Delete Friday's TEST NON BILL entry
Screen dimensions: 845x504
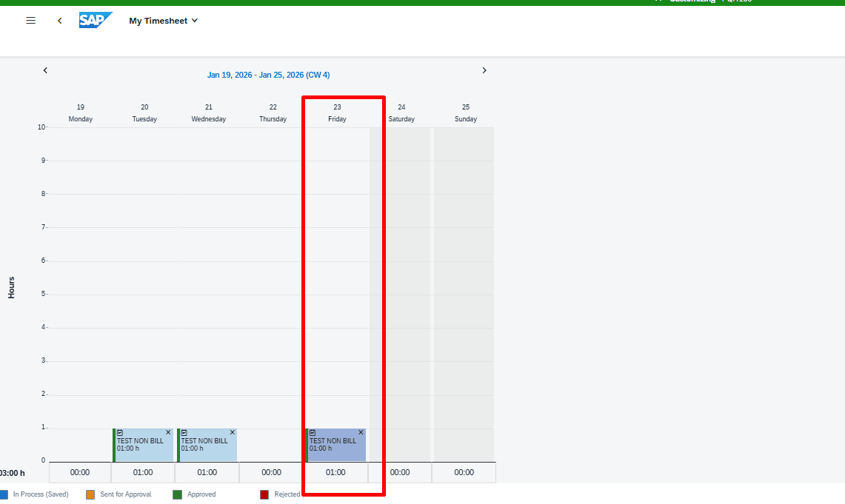(x=361, y=432)
